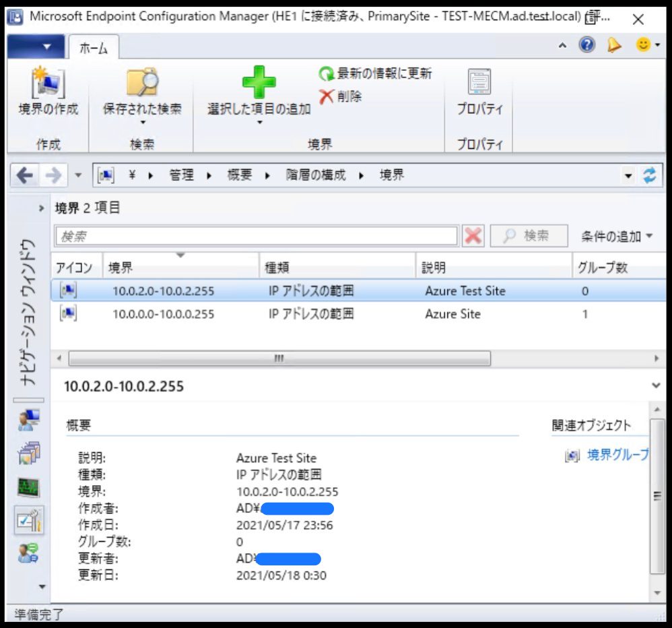Select the 10.0.2.0-10.0.2.255 boundary row
This screenshot has height=628, width=672.
(x=358, y=291)
